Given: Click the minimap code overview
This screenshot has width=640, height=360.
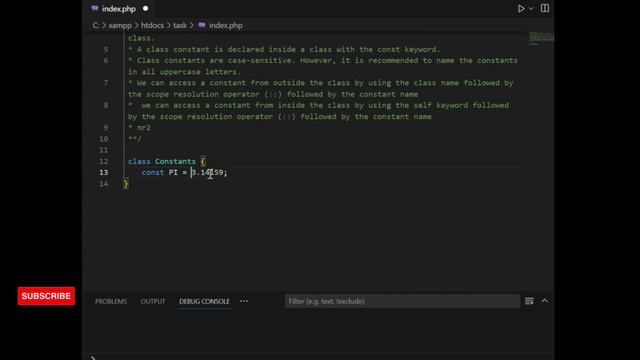Looking at the screenshot, I should click(541, 38).
